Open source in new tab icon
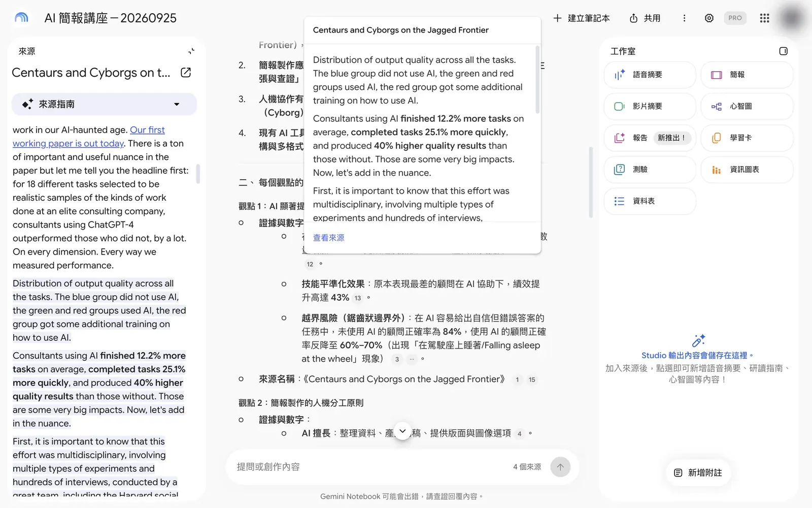This screenshot has width=812, height=508. (186, 73)
